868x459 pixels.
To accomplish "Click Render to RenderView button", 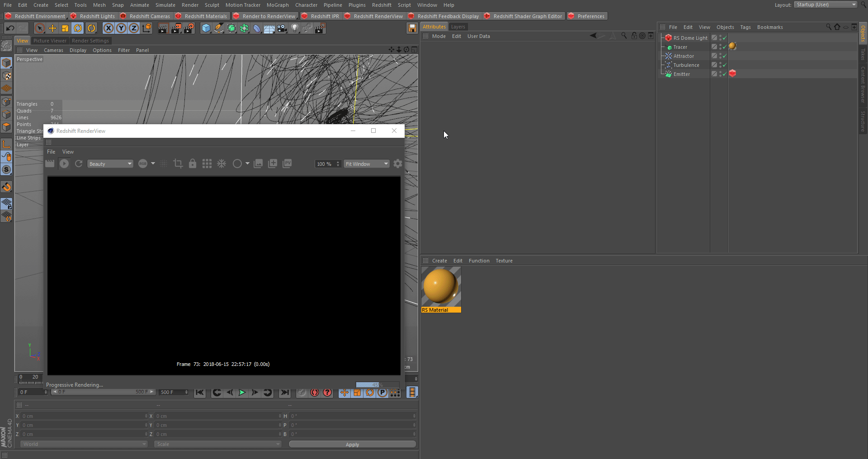I will [264, 16].
